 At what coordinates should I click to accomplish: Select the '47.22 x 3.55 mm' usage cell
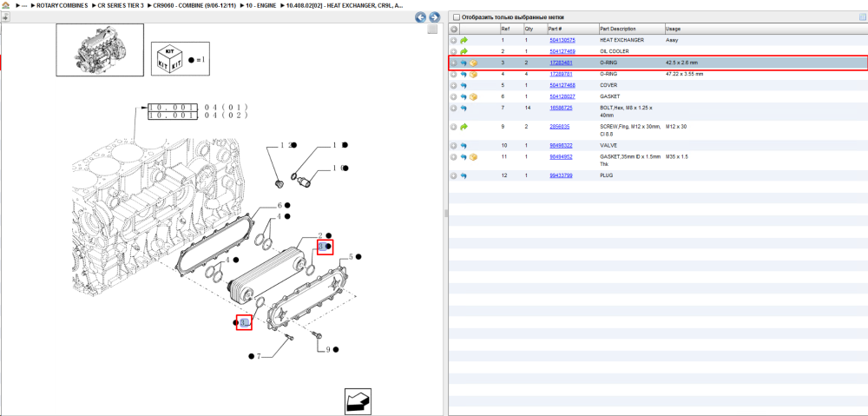(x=685, y=74)
